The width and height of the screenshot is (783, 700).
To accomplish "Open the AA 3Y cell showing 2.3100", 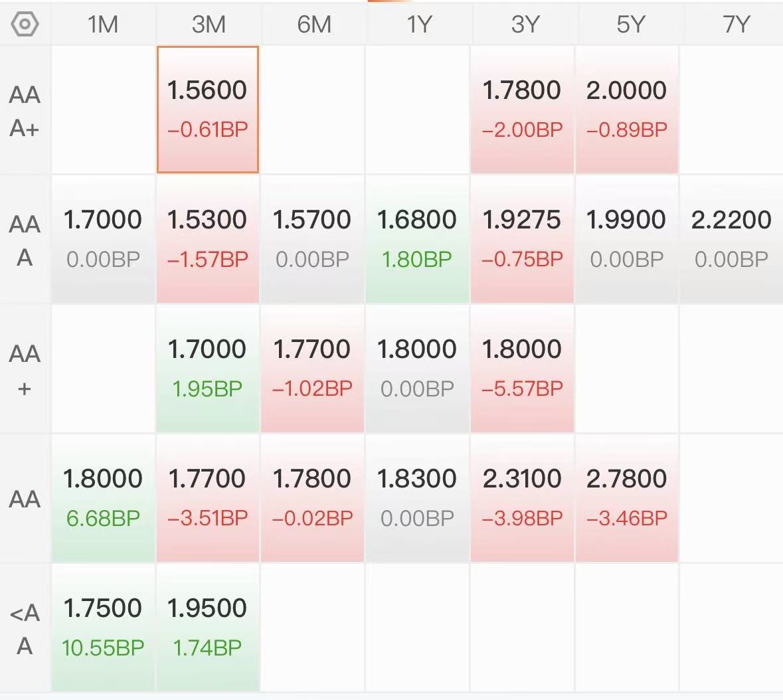I will click(x=522, y=497).
